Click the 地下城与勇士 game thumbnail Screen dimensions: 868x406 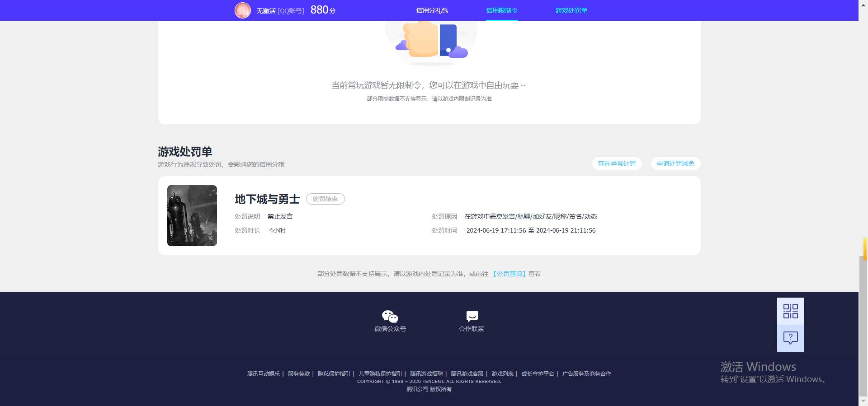pos(192,215)
